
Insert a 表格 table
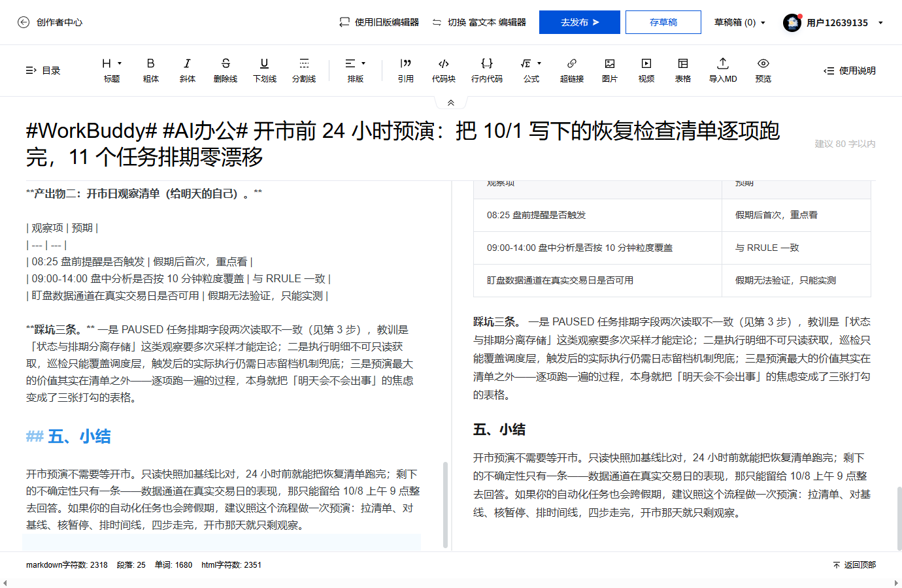tap(683, 71)
